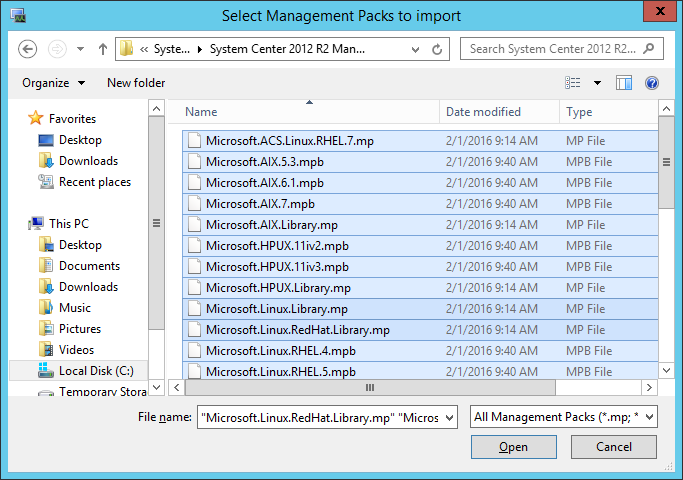This screenshot has width=683, height=480.
Task: Select Microsoft.Linux.Library.mp file
Action: point(420,308)
